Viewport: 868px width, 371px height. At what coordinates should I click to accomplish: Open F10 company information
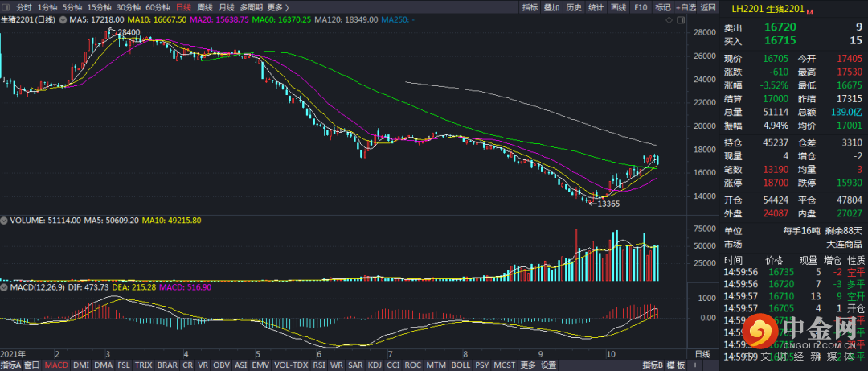coord(641,6)
